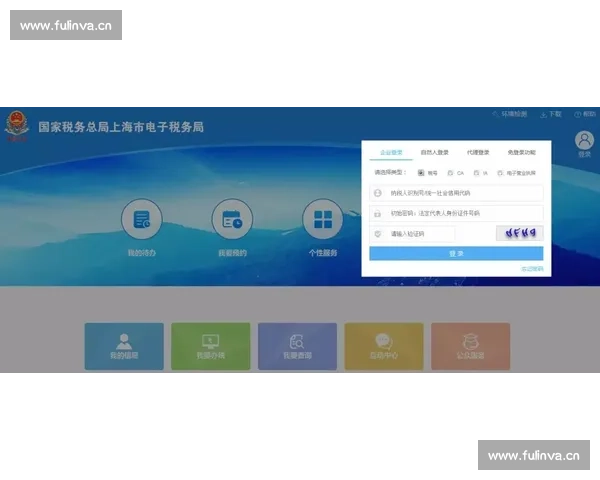Viewport: 600px width, 480px height.
Task: Click the 环境检测 link in header
Action: (510, 114)
